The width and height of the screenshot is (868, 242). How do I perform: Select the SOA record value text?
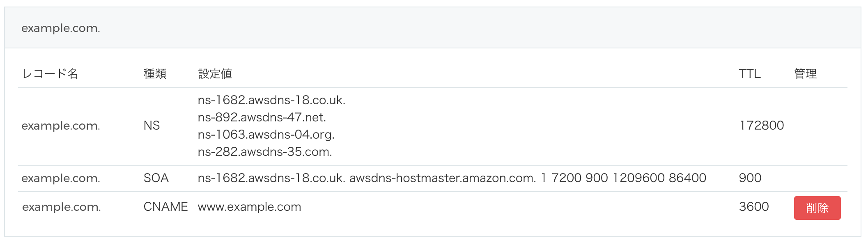(452, 178)
